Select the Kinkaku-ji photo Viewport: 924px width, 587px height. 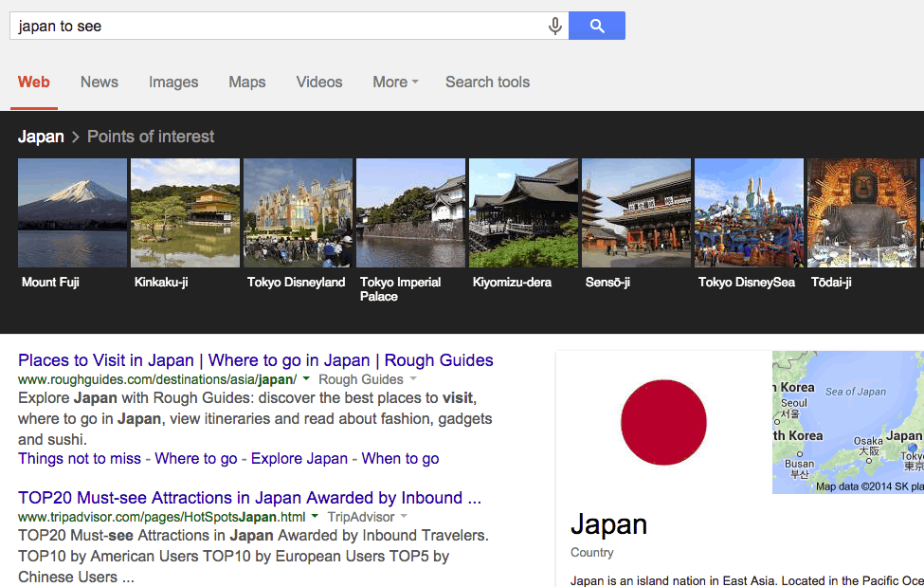pos(185,213)
